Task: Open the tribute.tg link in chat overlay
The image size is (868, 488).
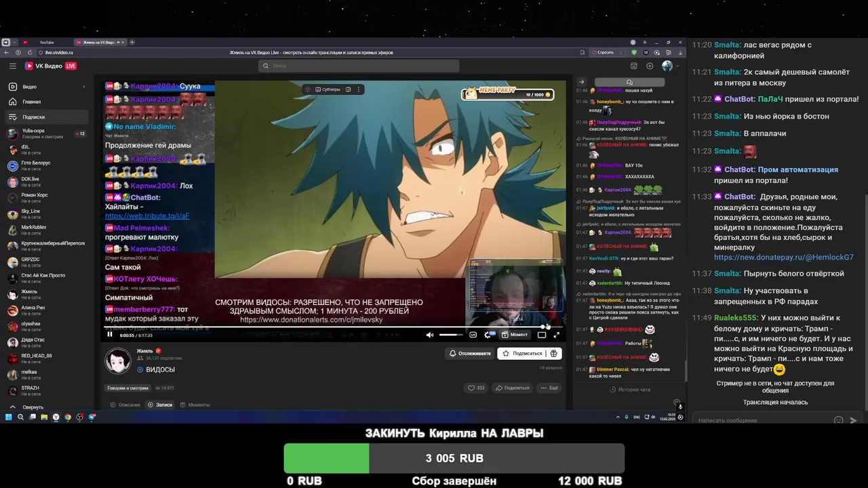Action: 147,216
